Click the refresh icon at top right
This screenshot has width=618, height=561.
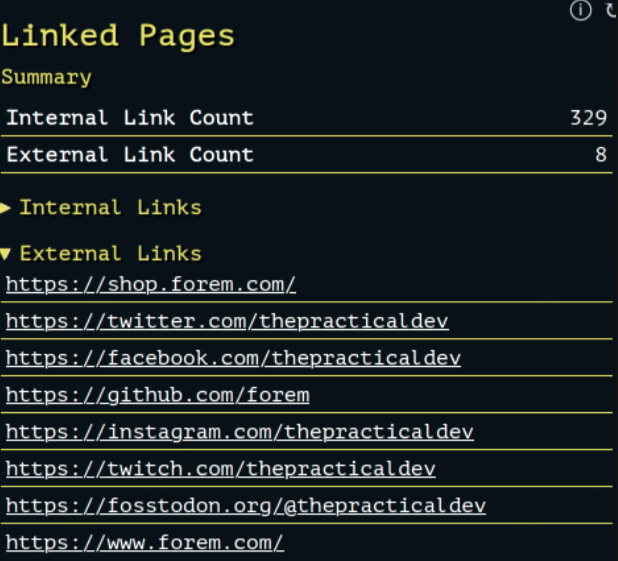611,10
